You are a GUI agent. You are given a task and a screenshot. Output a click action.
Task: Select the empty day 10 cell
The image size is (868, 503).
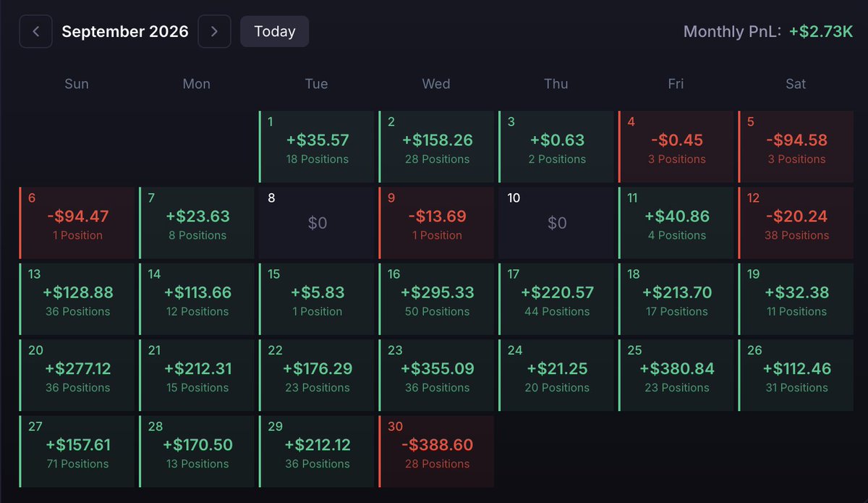pos(556,223)
